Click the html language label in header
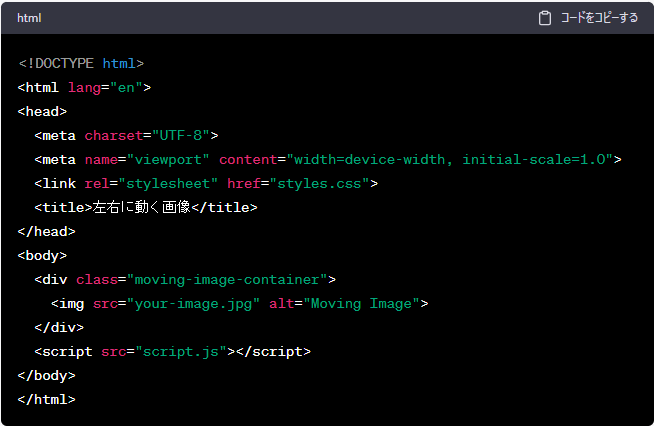 [x=29, y=18]
